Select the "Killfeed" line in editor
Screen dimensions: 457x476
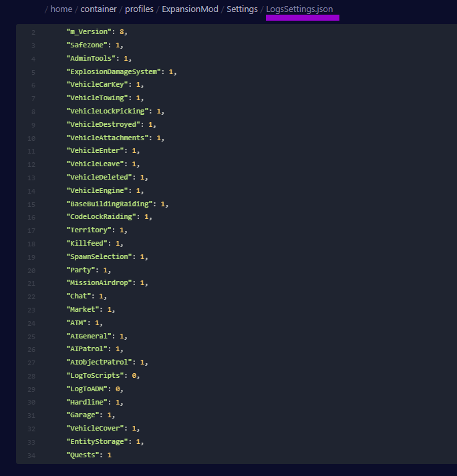tap(86, 243)
